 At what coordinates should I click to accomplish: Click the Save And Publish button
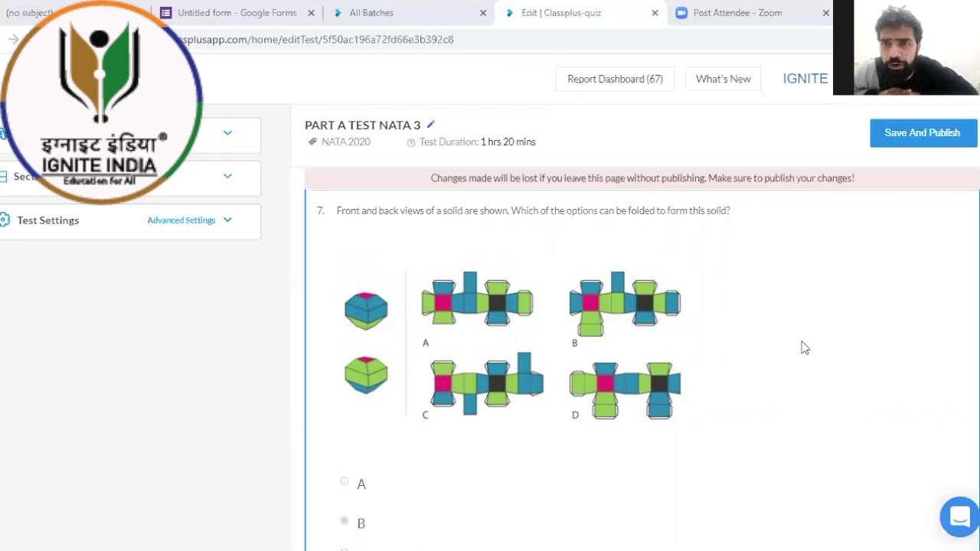(x=923, y=133)
